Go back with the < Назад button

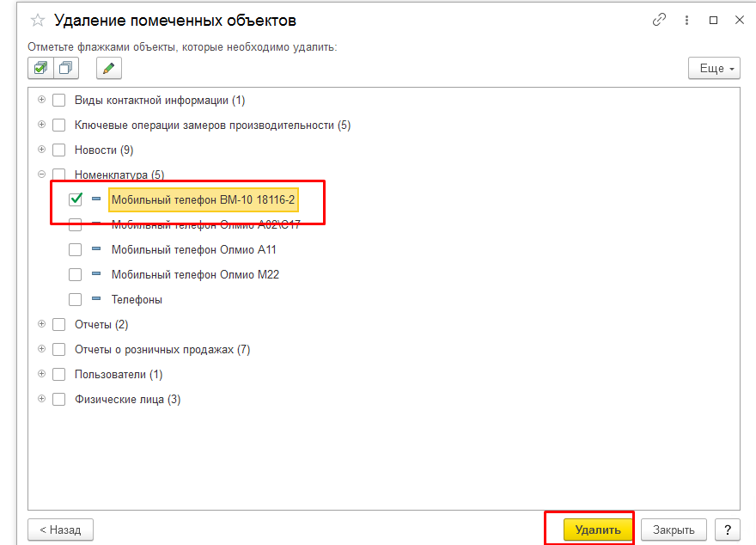pos(60,530)
